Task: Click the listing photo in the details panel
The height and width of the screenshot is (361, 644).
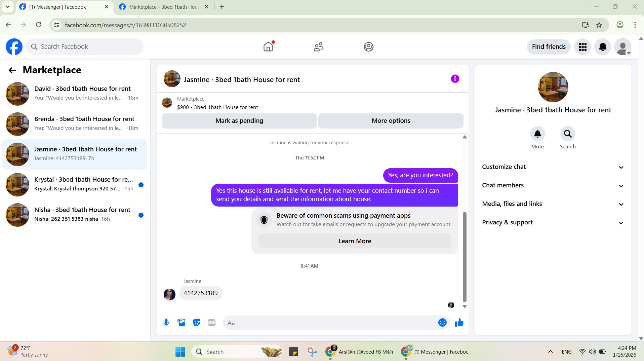Action: [553, 87]
